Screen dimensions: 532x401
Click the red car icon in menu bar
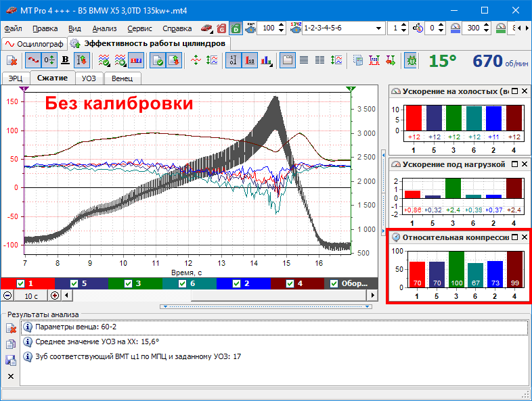click(206, 28)
